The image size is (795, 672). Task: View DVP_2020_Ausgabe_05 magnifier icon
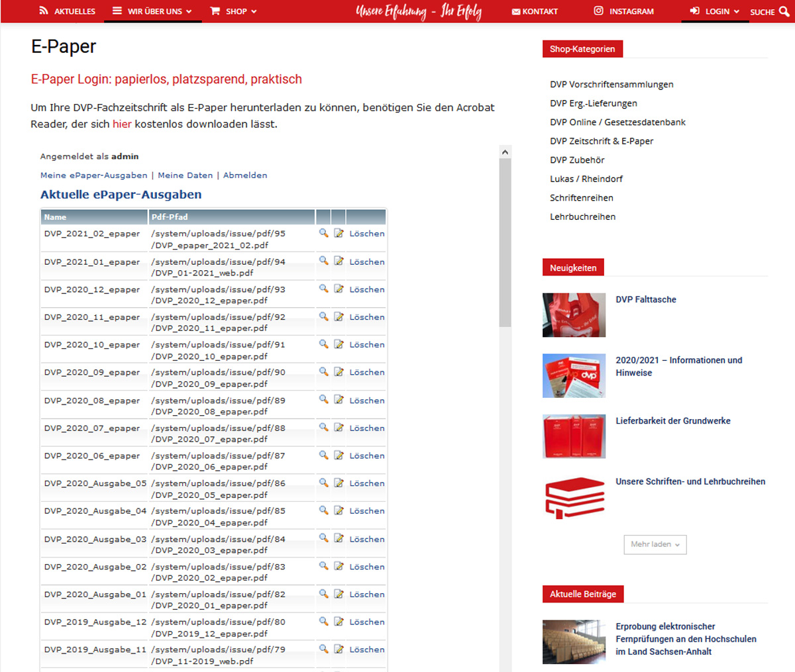click(x=323, y=483)
